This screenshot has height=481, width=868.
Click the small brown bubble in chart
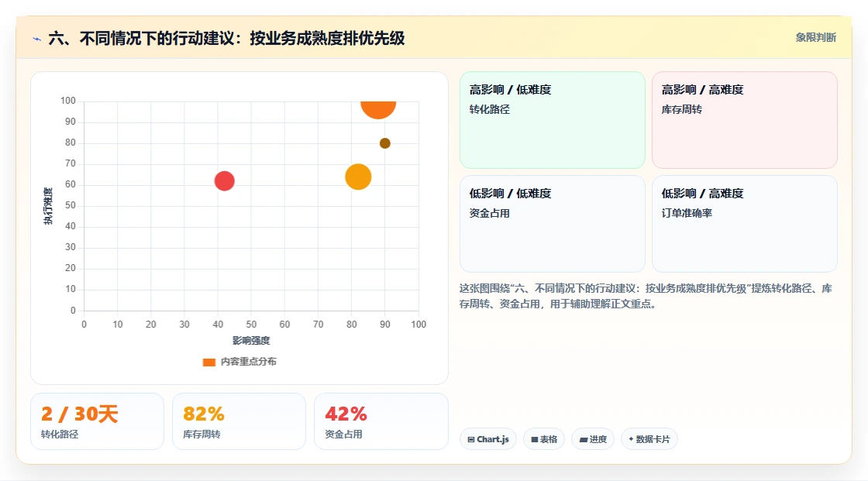(384, 143)
